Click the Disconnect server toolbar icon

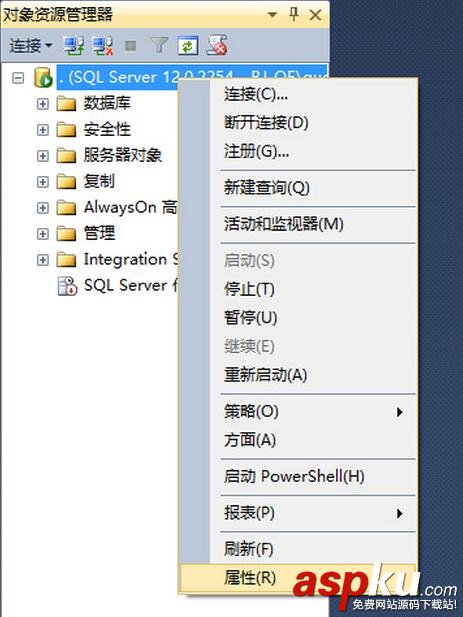102,46
